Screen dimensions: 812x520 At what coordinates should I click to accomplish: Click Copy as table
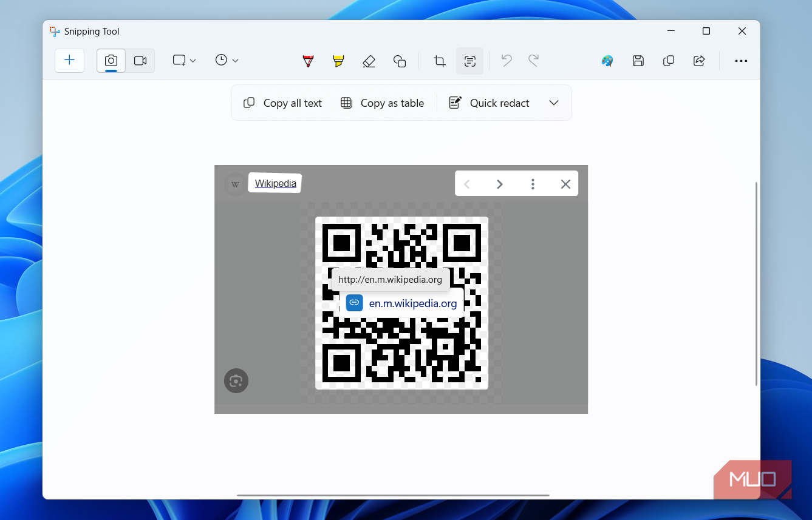click(383, 103)
